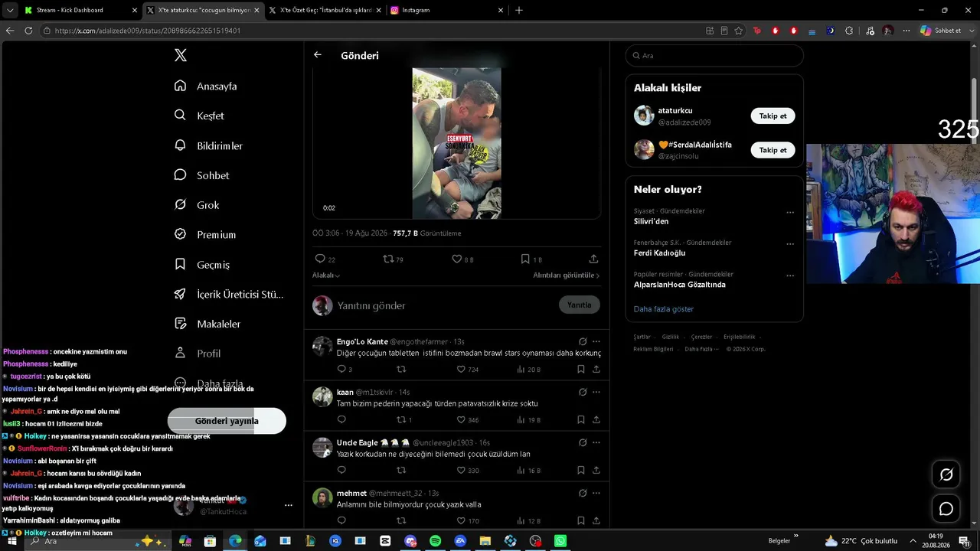Click the browser address bar URL
This screenshot has height=551, width=980.
pyautogui.click(x=148, y=31)
